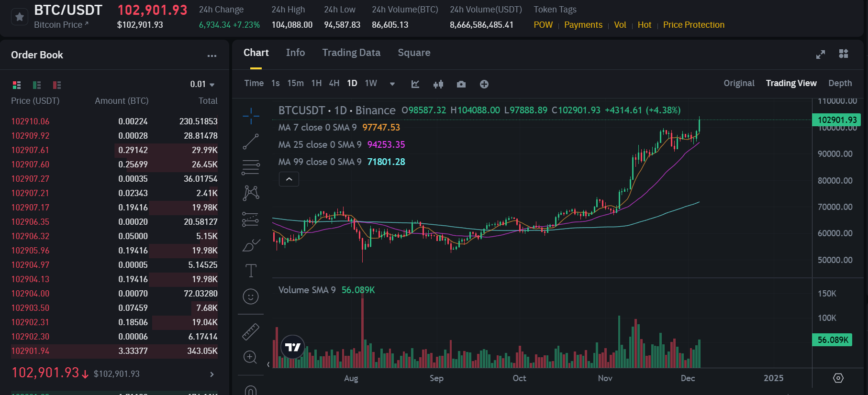
Task: Expand more time intervals dropdown
Action: click(392, 84)
